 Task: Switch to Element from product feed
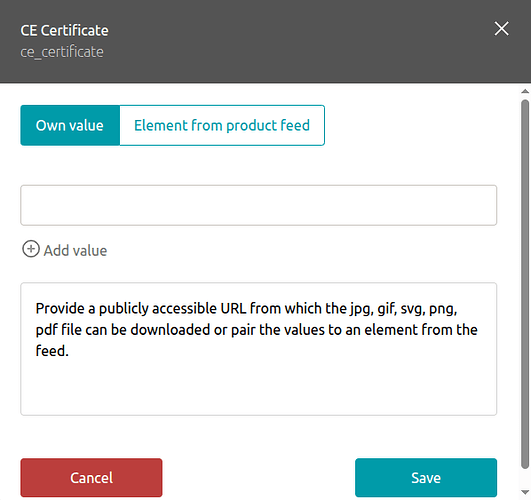click(x=222, y=125)
